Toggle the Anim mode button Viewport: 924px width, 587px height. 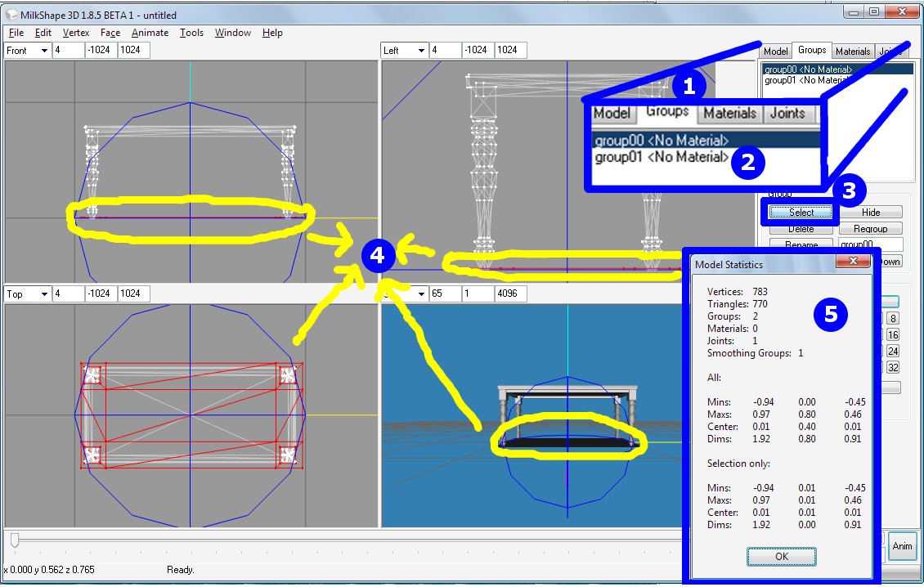tap(902, 546)
